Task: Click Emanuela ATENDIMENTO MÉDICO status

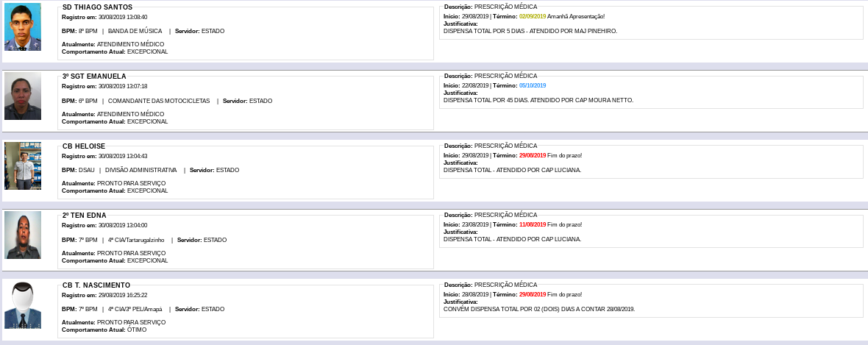Action: click(131, 114)
